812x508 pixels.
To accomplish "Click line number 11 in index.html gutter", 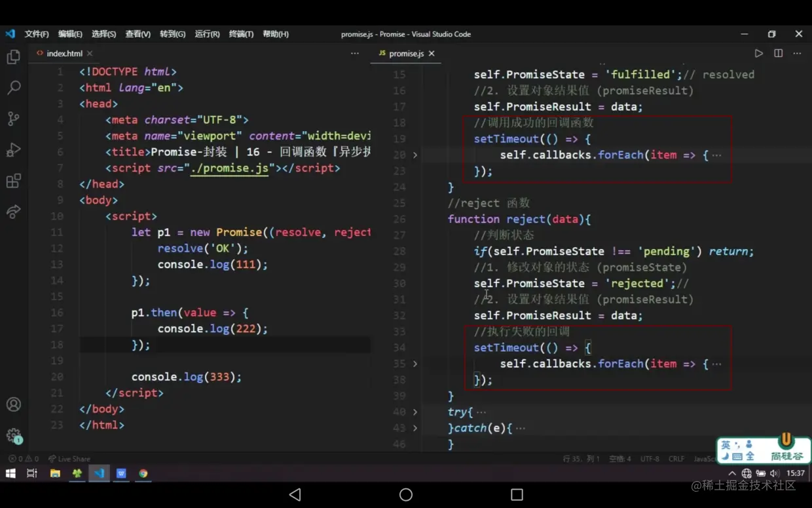I will [56, 233].
